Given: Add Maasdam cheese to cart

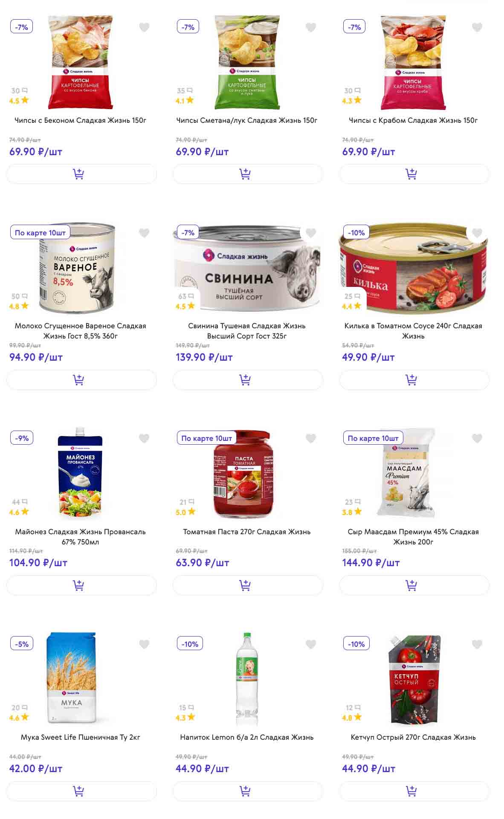Looking at the screenshot, I should click(414, 585).
